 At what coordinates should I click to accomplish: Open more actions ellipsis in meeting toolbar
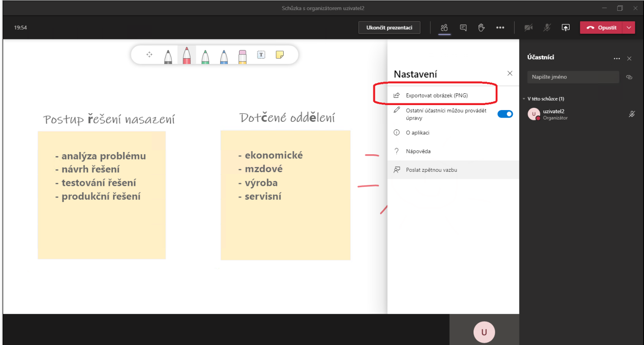(x=500, y=28)
